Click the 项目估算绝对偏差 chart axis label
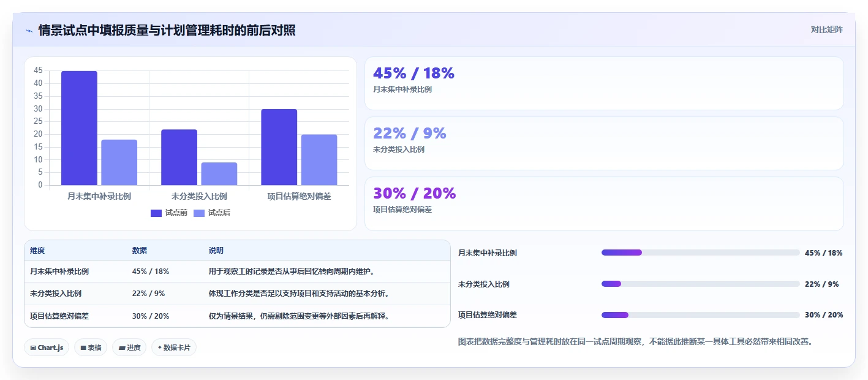This screenshot has height=380, width=868. [299, 197]
